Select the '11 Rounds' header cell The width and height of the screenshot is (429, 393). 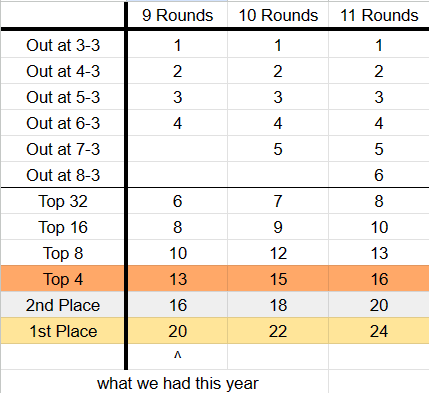(x=379, y=15)
